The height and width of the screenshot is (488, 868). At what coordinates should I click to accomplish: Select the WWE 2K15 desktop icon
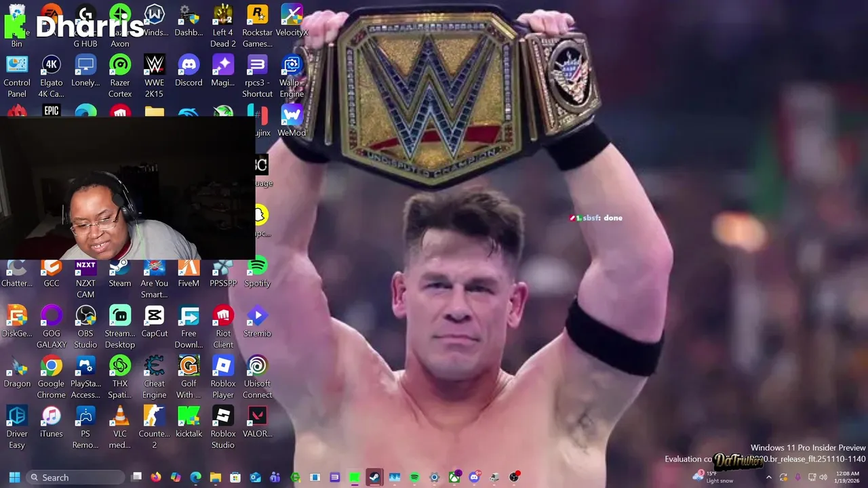tap(155, 76)
